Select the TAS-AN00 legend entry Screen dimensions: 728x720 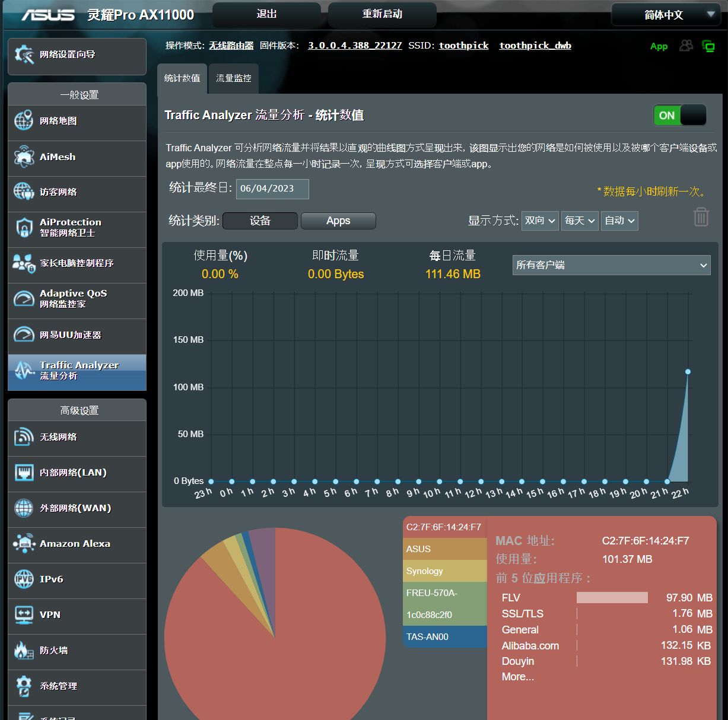point(444,637)
